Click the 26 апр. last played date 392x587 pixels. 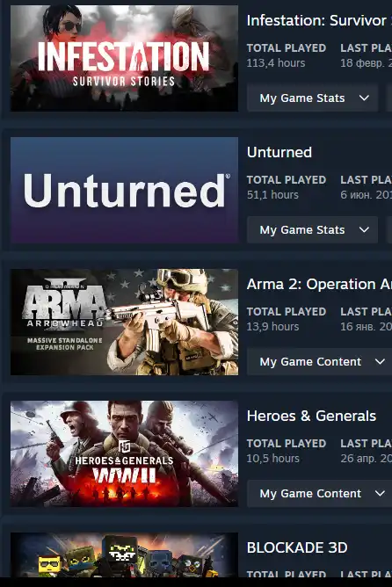tap(366, 458)
